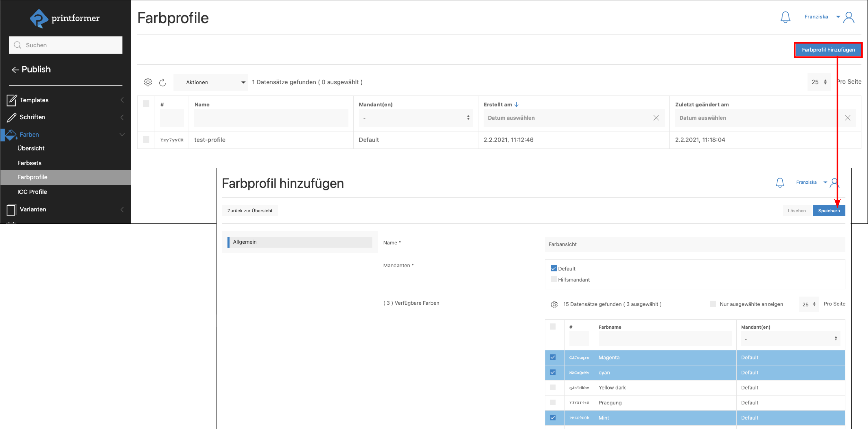868x438 pixels.
Task: Click the user avatar icon next to Franziska
Action: tap(849, 18)
